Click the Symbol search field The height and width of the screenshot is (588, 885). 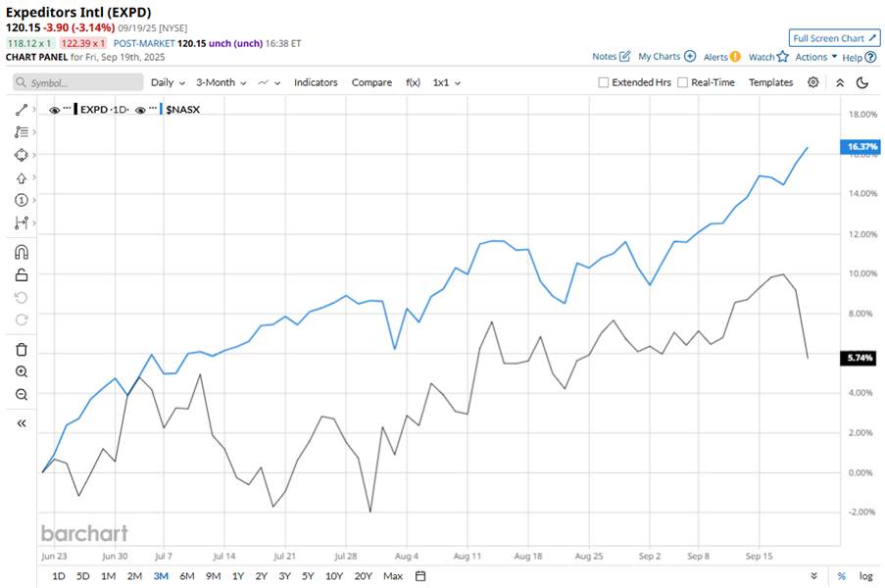pos(76,83)
